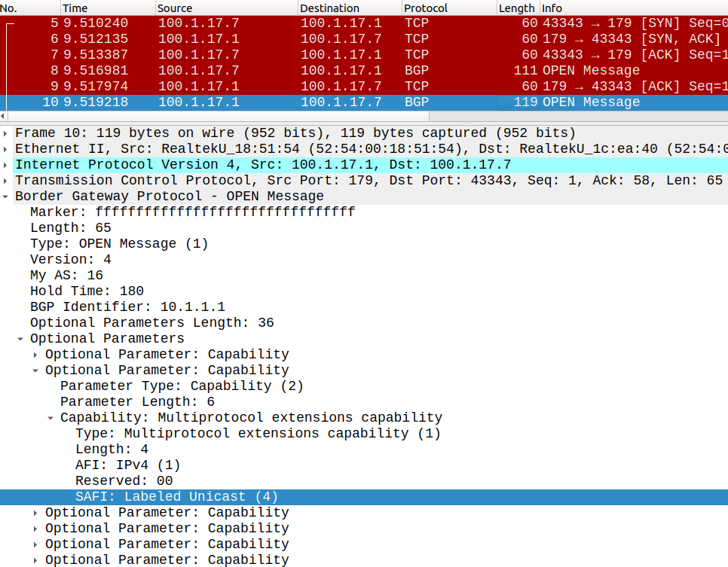Expand the Frame 10 details row

[5, 133]
